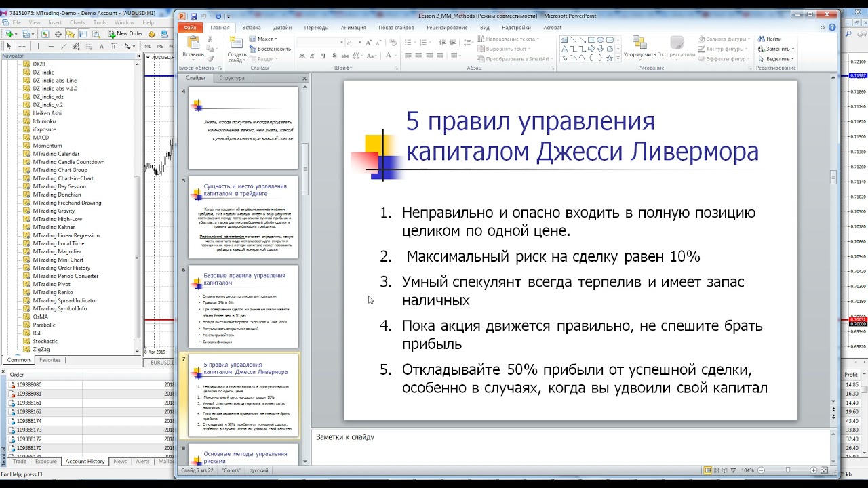Toggle underline (Ч) formatting
This screenshot has height=488, width=868.
323,56
